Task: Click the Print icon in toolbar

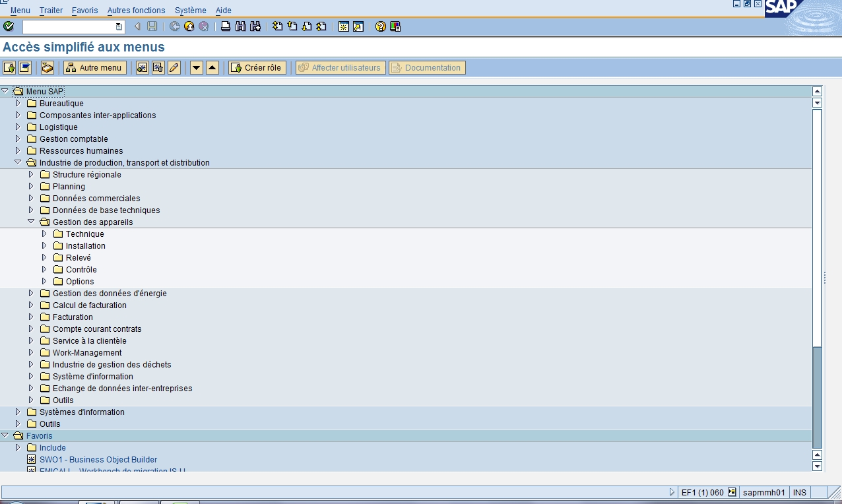Action: [226, 26]
